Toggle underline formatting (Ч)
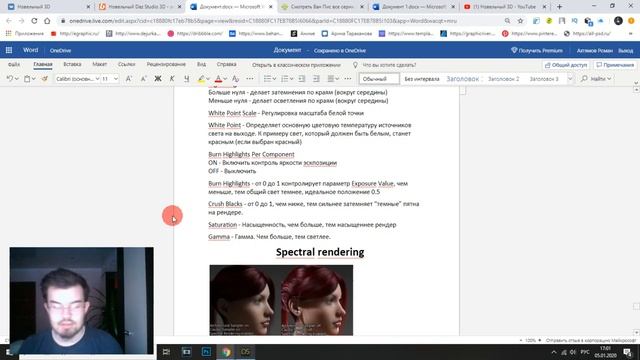This screenshot has height=360, width=640. tap(187, 79)
